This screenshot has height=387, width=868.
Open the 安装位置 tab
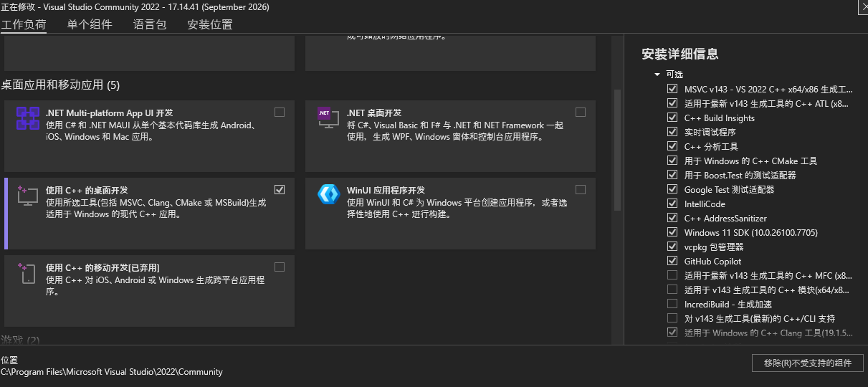click(x=210, y=24)
